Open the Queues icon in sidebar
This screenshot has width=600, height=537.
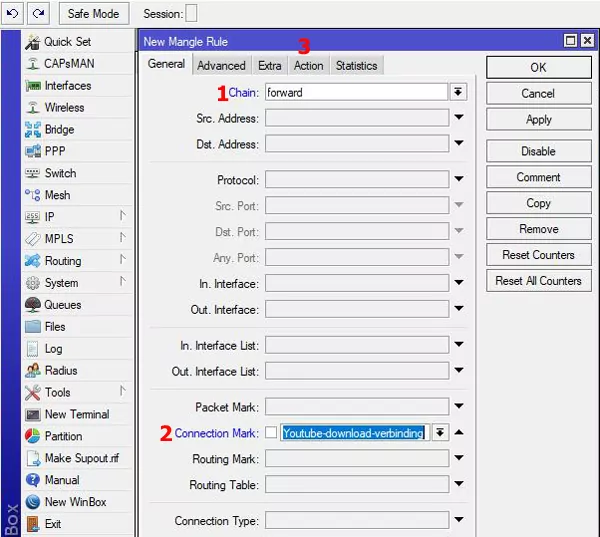(x=33, y=305)
